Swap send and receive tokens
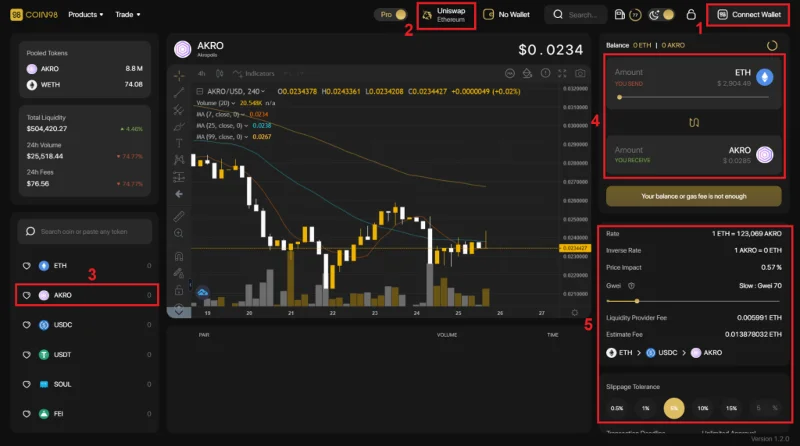800x446 pixels. 694,122
